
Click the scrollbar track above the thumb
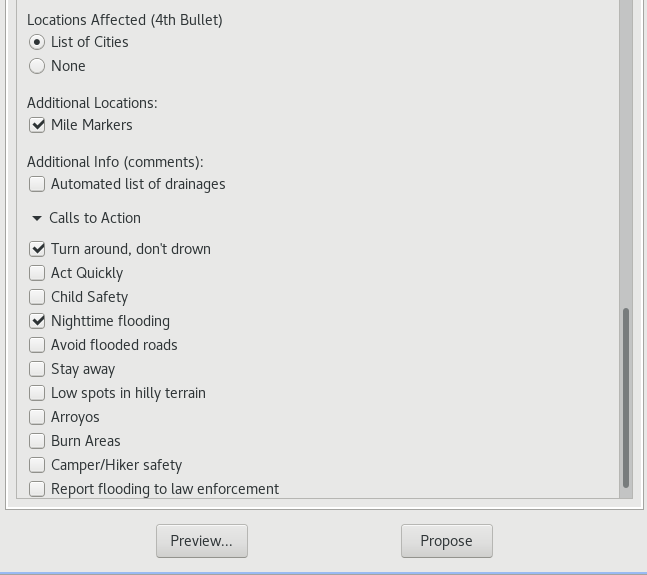[x=626, y=153]
